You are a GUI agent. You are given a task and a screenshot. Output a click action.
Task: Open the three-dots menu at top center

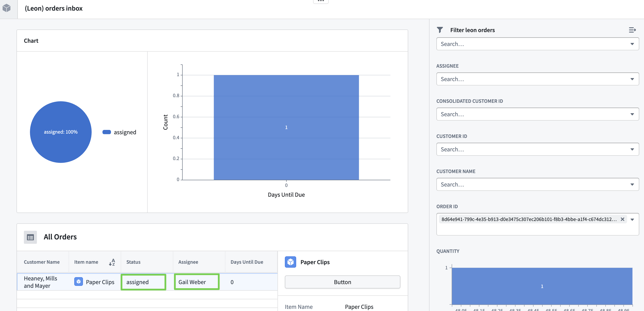pyautogui.click(x=321, y=1)
